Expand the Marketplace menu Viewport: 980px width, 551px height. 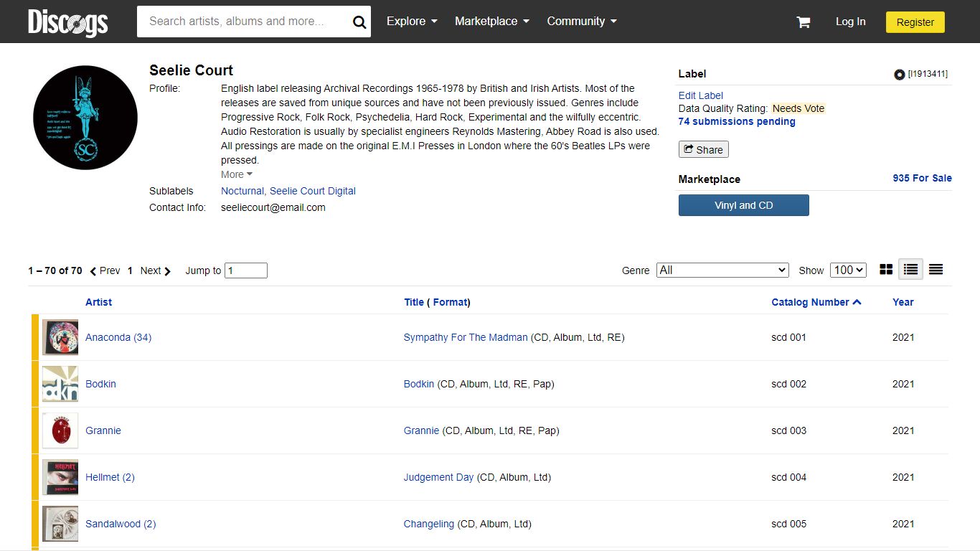click(492, 22)
